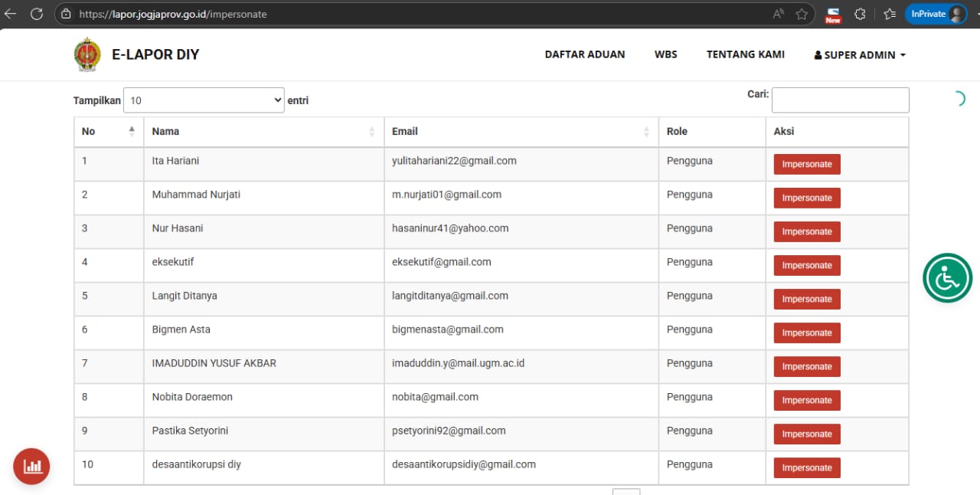Screen dimensions: 980x495
Task: Click the E-LAPOR DIY crest logo
Action: (x=87, y=55)
